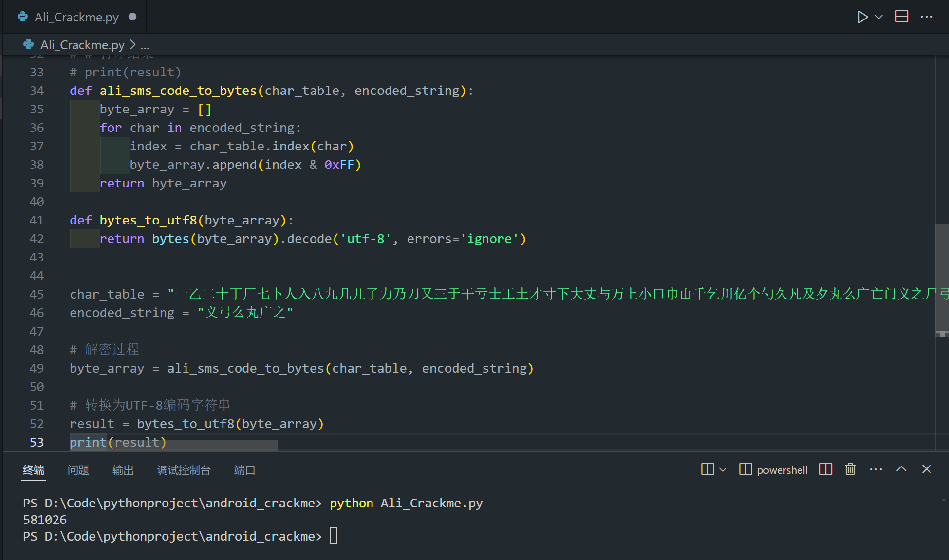Open editor more actions menu

tap(927, 17)
